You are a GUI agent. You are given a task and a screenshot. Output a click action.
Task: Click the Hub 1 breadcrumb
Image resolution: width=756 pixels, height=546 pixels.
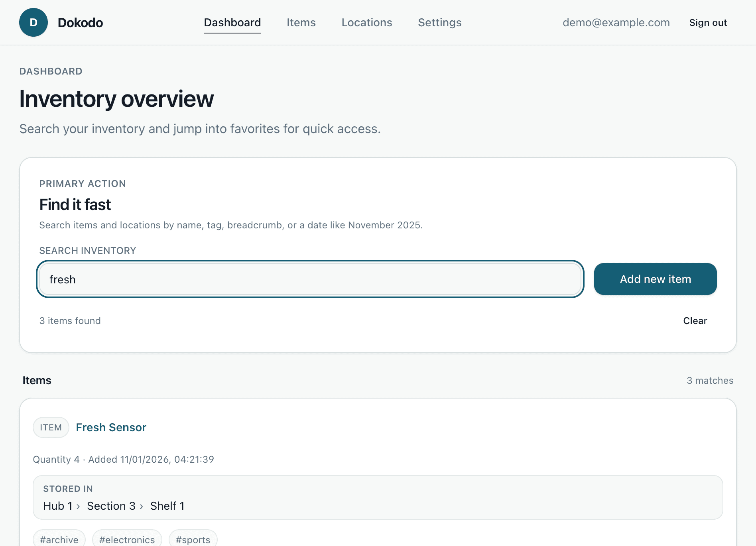(x=58, y=506)
